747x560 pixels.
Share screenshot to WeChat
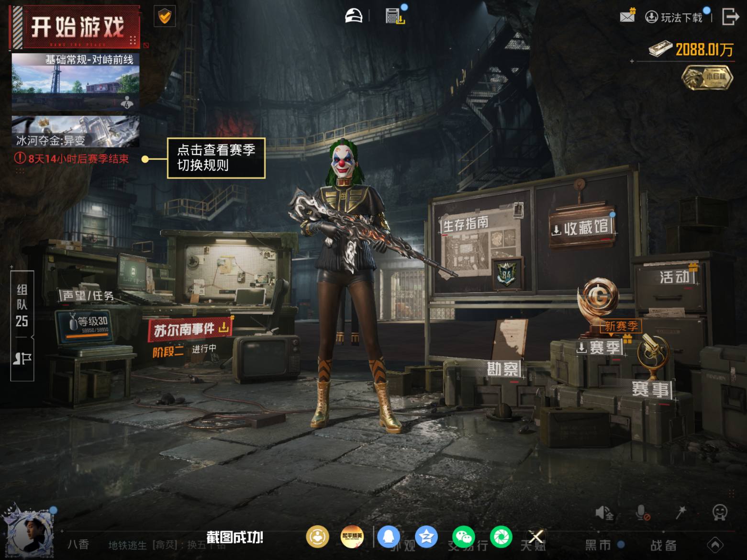(464, 537)
